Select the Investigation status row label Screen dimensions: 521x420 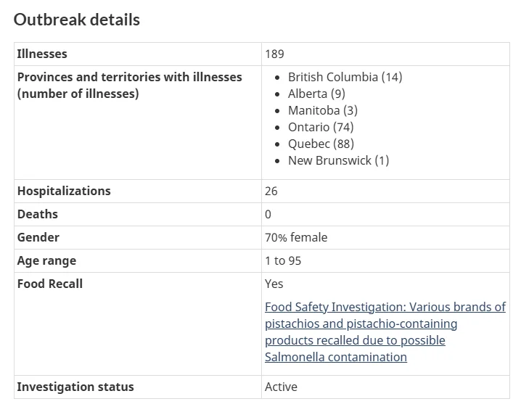[x=75, y=387]
